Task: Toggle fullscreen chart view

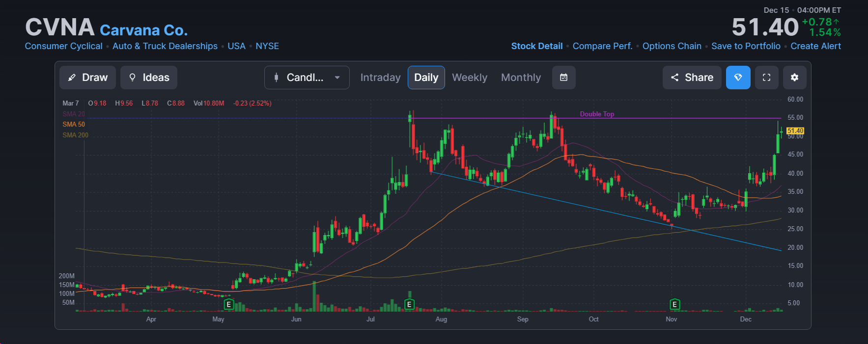Action: [766, 78]
